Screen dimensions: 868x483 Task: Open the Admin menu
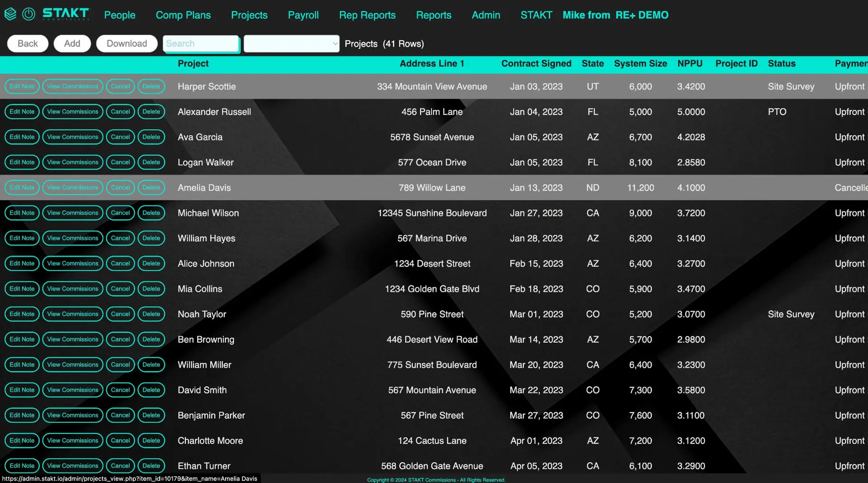pyautogui.click(x=486, y=15)
